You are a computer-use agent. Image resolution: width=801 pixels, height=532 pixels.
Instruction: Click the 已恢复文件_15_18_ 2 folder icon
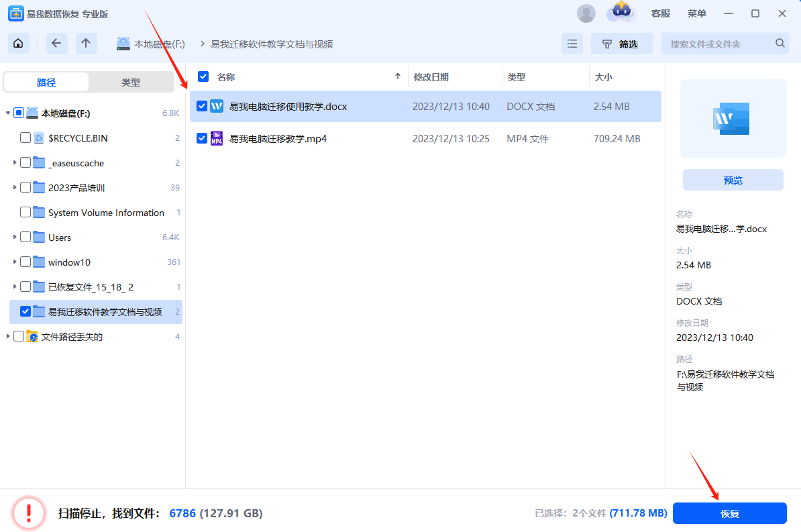click(39, 286)
